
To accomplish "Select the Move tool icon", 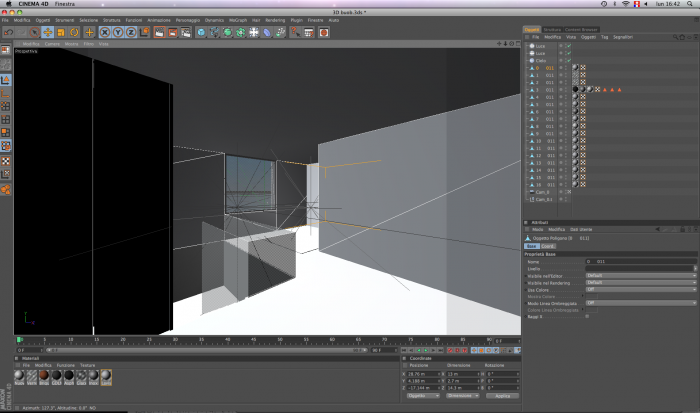I will (x=48, y=32).
